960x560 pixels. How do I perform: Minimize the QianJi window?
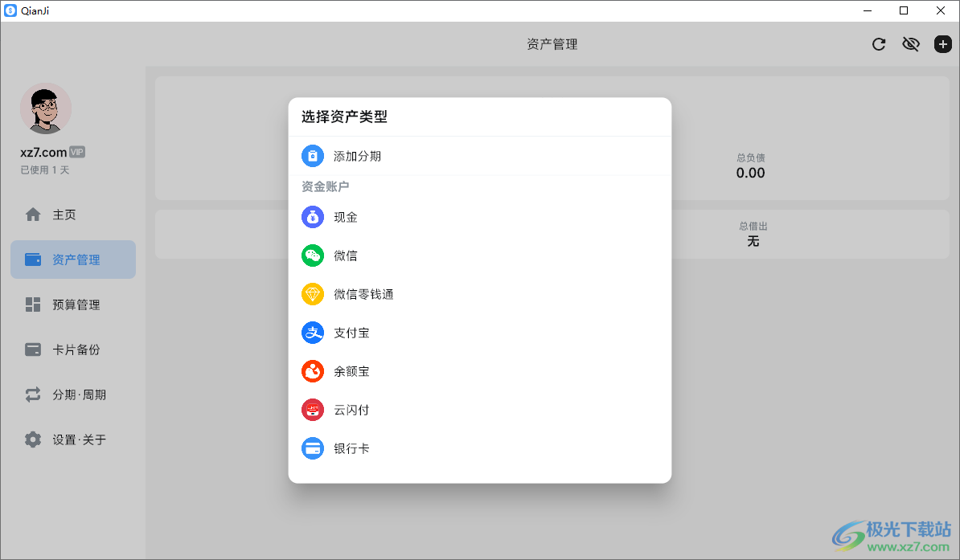868,10
